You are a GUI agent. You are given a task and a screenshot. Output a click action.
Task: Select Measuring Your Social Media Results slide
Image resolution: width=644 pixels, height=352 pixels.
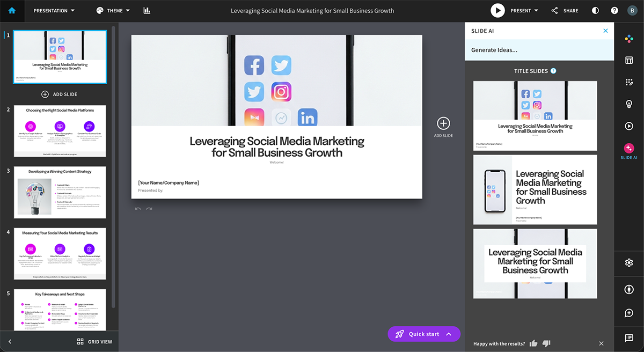(x=60, y=254)
